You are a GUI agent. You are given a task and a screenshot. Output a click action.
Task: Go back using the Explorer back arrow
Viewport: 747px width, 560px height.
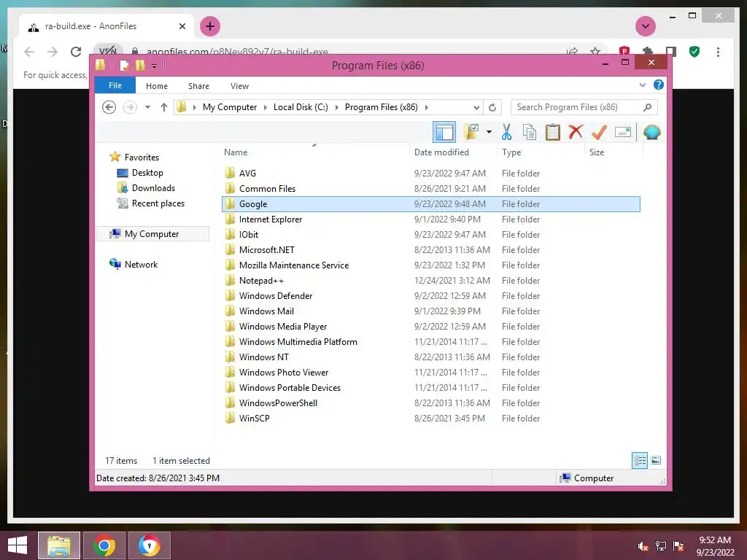109,107
